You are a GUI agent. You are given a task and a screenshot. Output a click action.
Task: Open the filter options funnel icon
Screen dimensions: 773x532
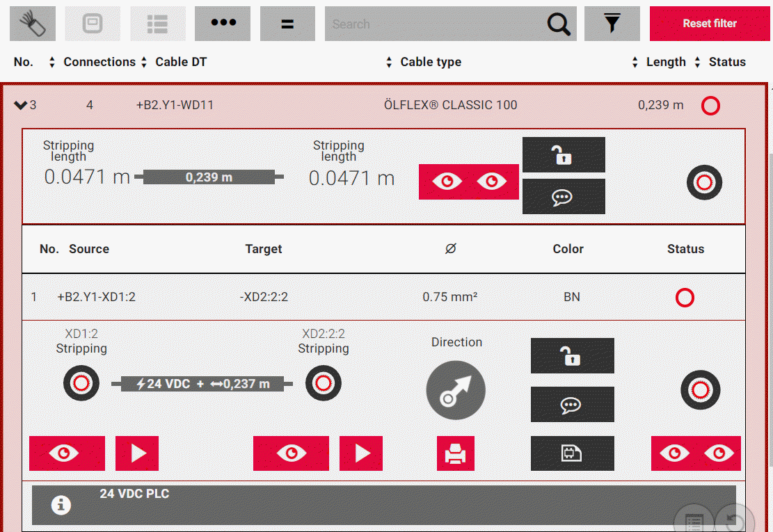tap(612, 23)
